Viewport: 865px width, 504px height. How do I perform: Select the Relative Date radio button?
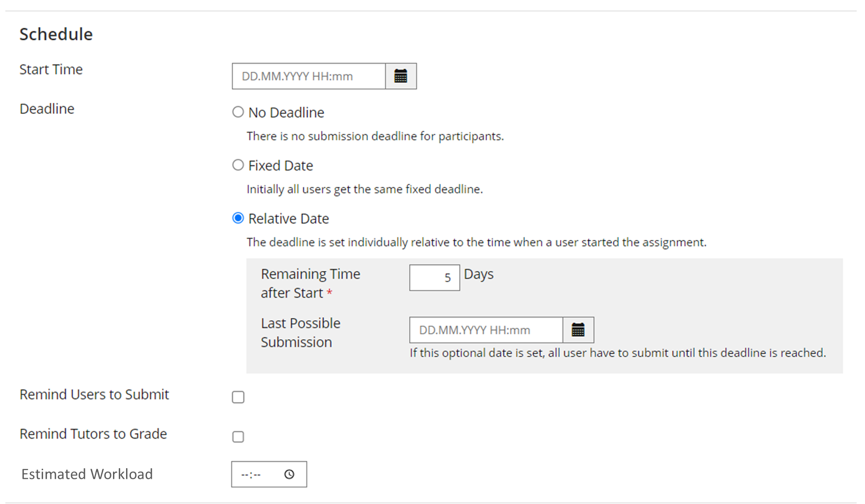238,219
